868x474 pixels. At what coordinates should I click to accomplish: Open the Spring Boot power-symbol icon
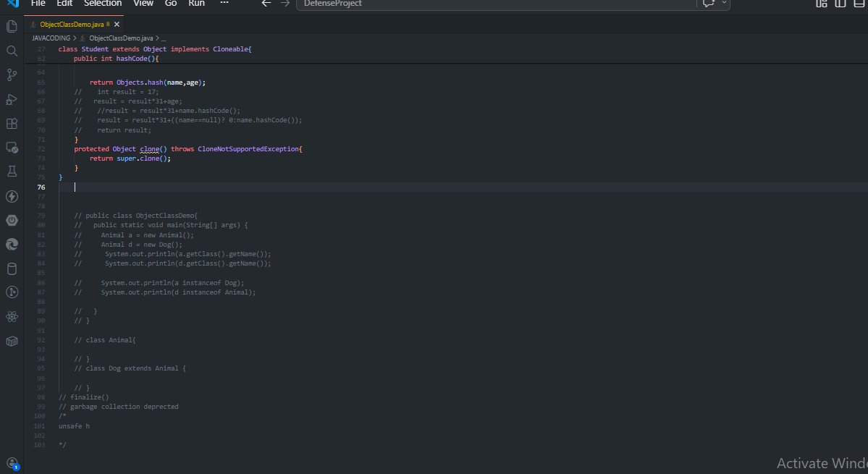[x=12, y=220]
